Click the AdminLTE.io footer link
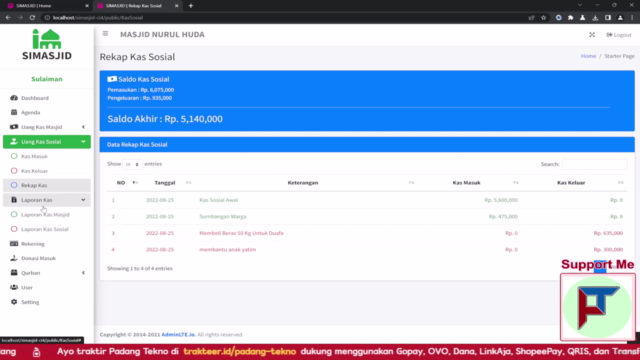This screenshot has height=360, width=640. pos(178,335)
